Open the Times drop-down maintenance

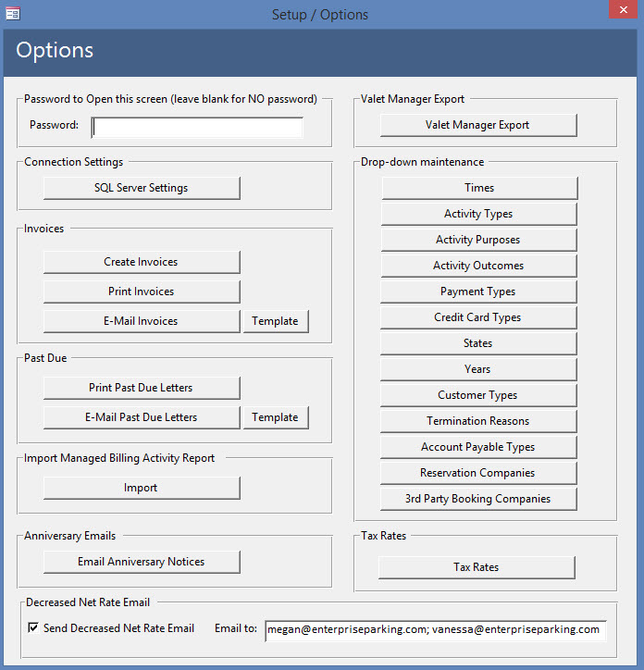(479, 188)
